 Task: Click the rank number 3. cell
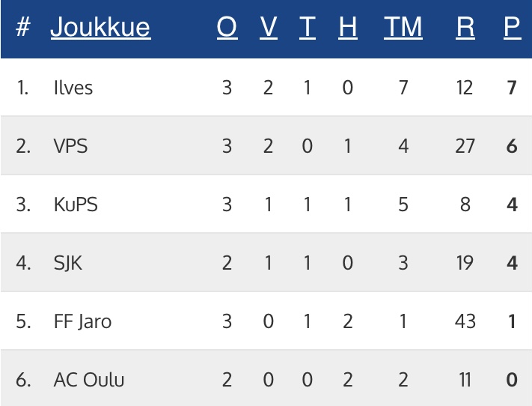tap(23, 204)
